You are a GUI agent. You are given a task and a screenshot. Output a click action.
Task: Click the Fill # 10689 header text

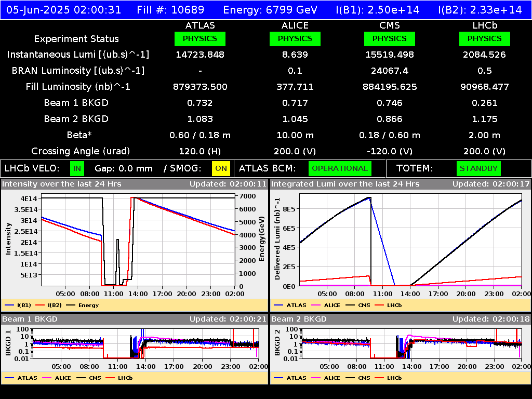coord(170,10)
